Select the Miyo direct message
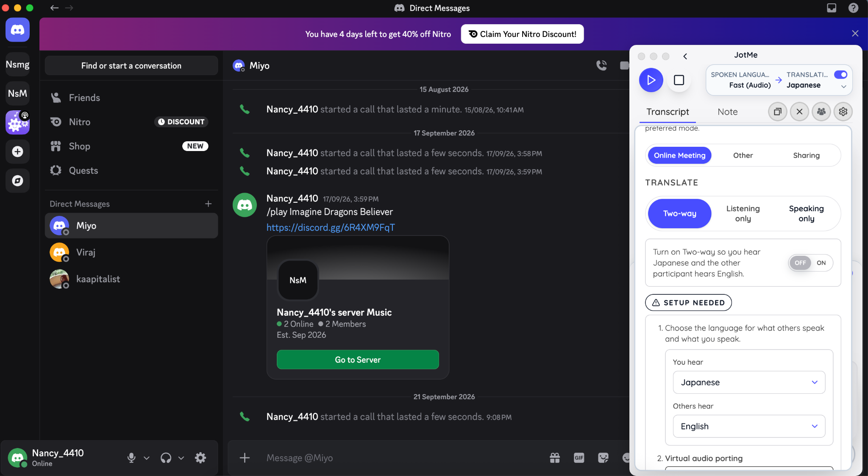868x476 pixels. [131, 226]
